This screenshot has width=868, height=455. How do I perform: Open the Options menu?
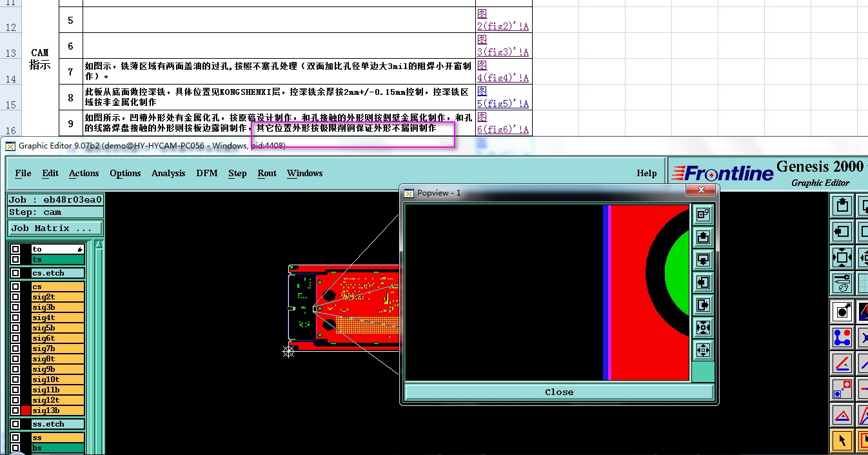(125, 173)
